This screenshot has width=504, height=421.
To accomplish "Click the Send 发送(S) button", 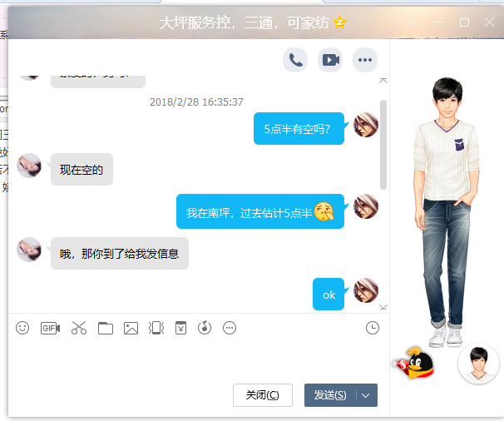I will click(x=330, y=395).
